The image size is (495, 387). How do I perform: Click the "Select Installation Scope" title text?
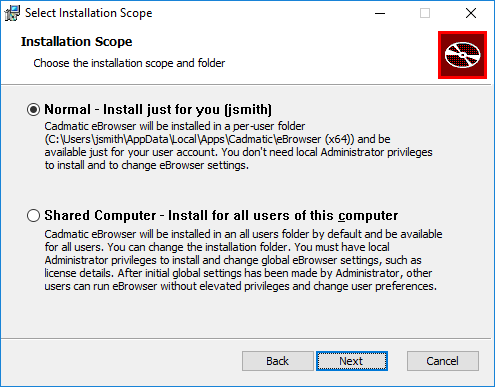(x=89, y=13)
